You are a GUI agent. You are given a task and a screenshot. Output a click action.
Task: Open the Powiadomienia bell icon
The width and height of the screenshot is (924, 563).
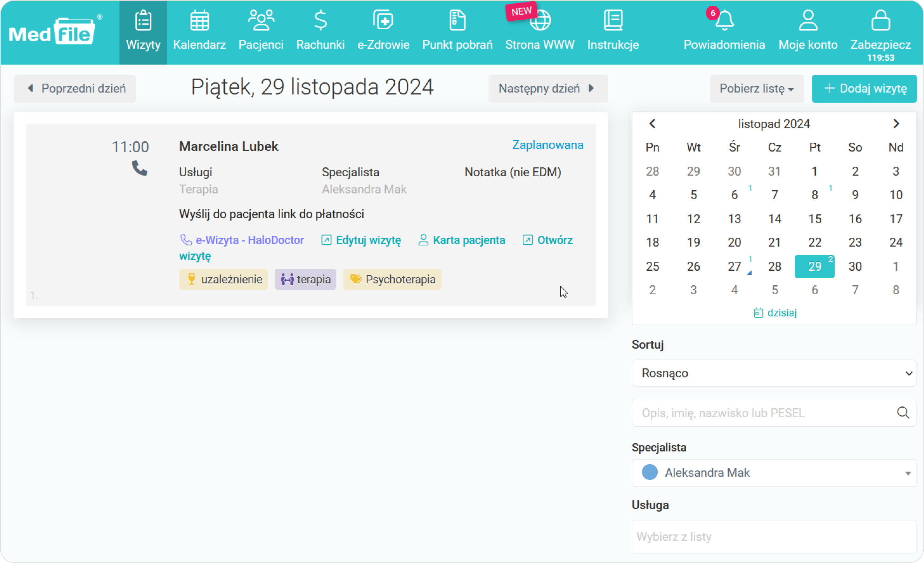[724, 20]
